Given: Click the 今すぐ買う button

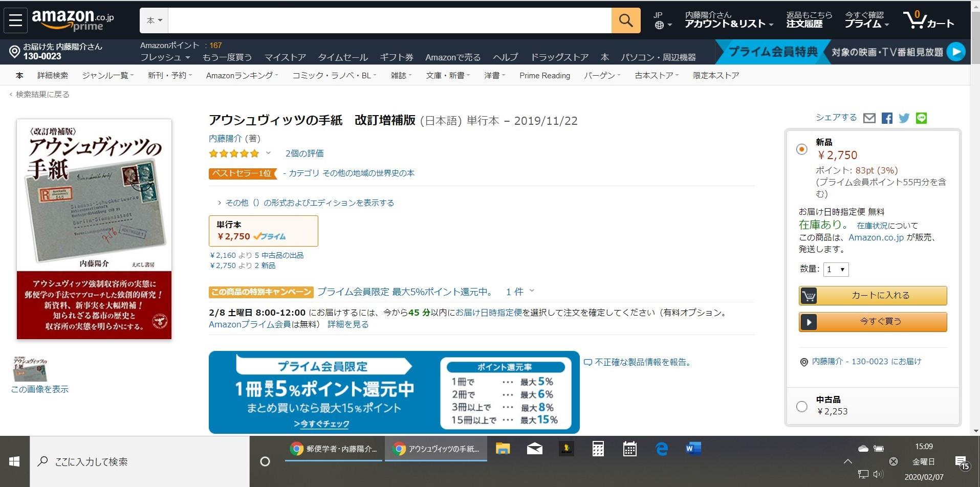Looking at the screenshot, I should [873, 322].
